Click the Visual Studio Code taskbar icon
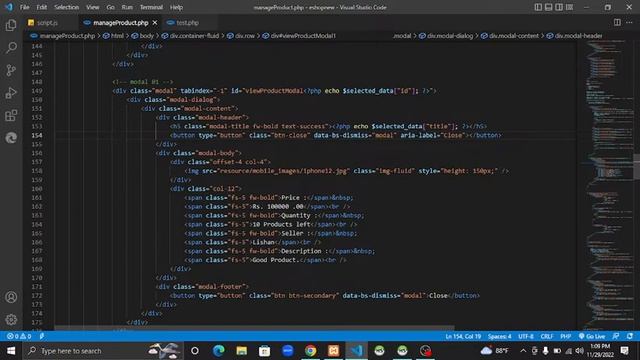640x360 pixels. point(356,351)
